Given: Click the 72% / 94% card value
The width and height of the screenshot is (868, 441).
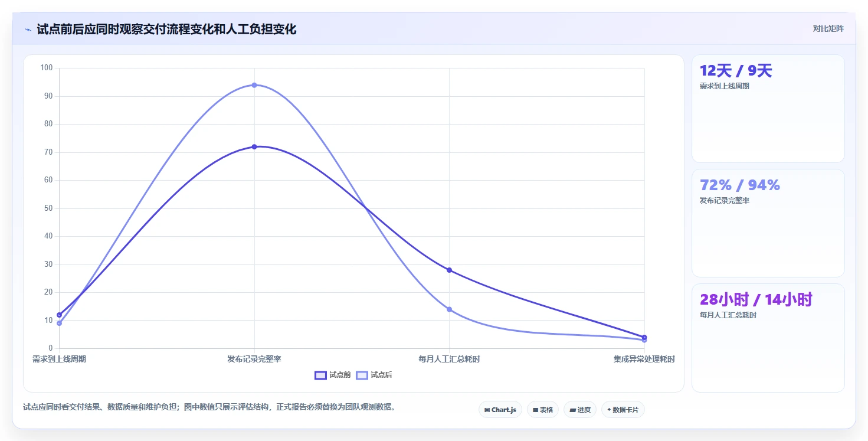Looking at the screenshot, I should point(740,185).
